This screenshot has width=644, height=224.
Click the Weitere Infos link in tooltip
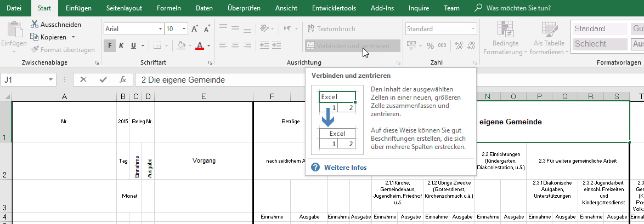point(345,168)
